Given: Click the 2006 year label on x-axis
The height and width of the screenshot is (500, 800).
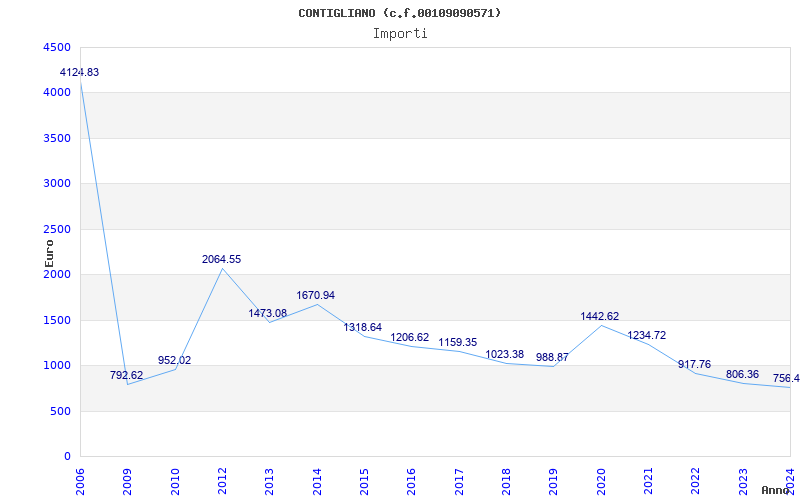Looking at the screenshot, I should coord(81,483).
